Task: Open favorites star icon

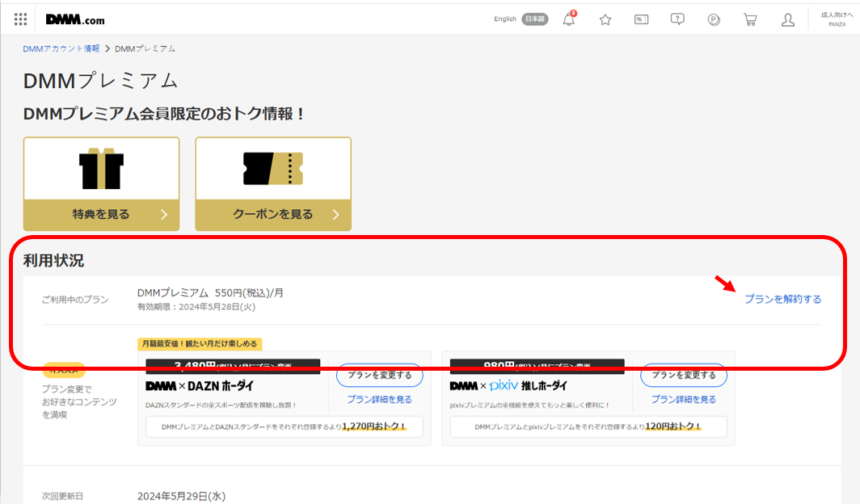Action: coord(605,19)
